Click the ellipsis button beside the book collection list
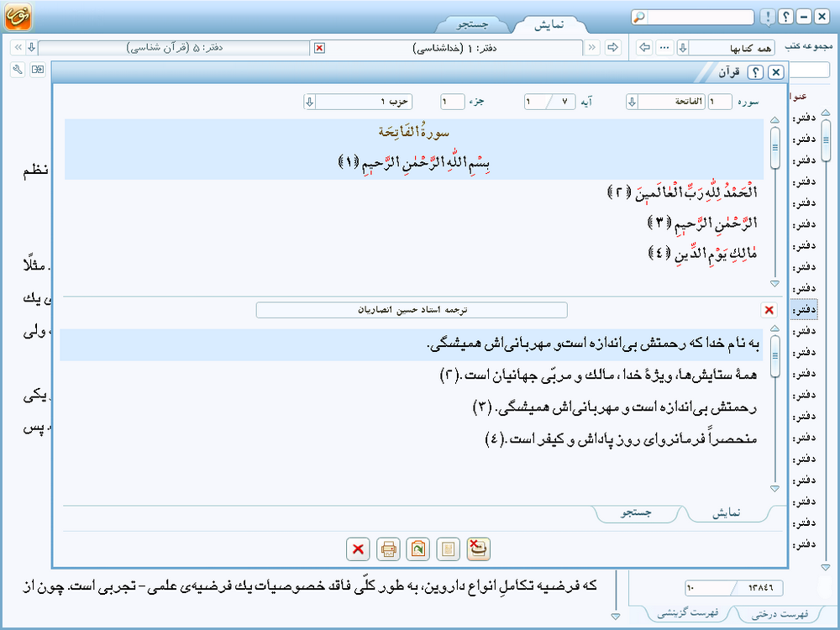Image resolution: width=840 pixels, height=630 pixels. tap(664, 47)
